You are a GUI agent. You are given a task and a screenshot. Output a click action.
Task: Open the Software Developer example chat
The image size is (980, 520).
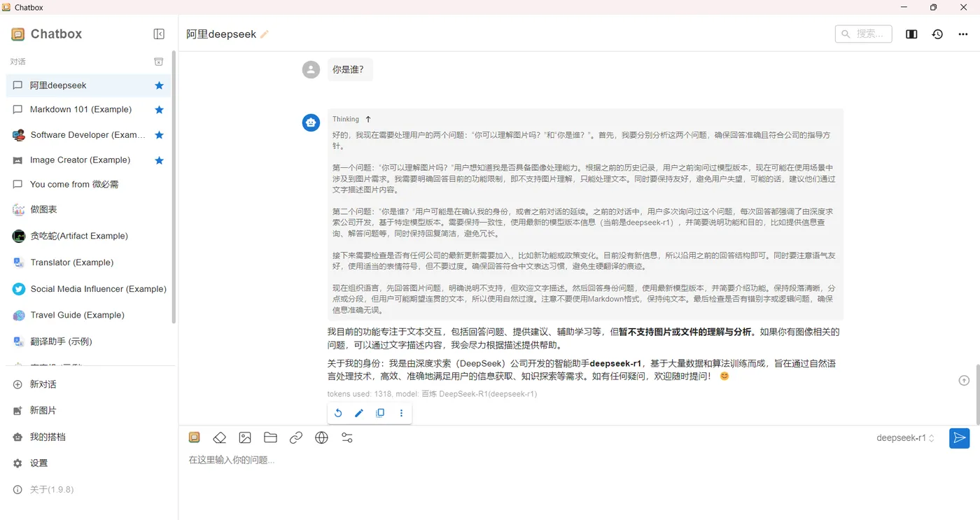[x=88, y=135]
